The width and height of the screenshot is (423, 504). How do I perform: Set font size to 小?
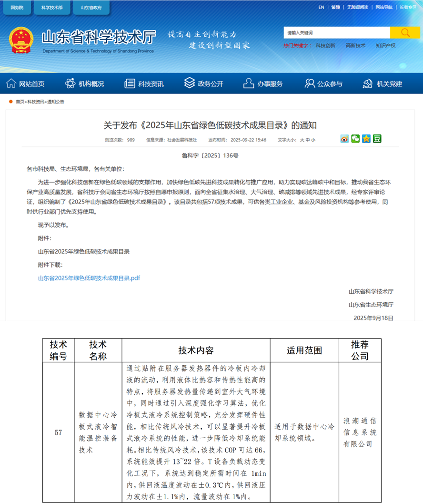[x=313, y=140]
